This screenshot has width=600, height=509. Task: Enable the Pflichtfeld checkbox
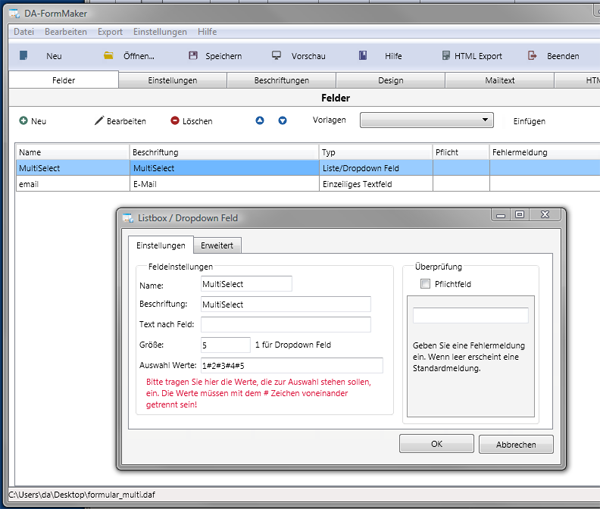[x=423, y=285]
